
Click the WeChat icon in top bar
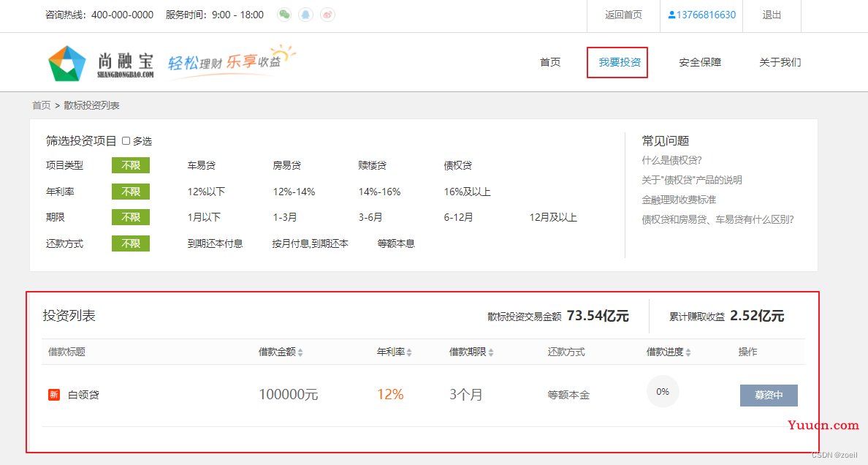click(x=284, y=15)
